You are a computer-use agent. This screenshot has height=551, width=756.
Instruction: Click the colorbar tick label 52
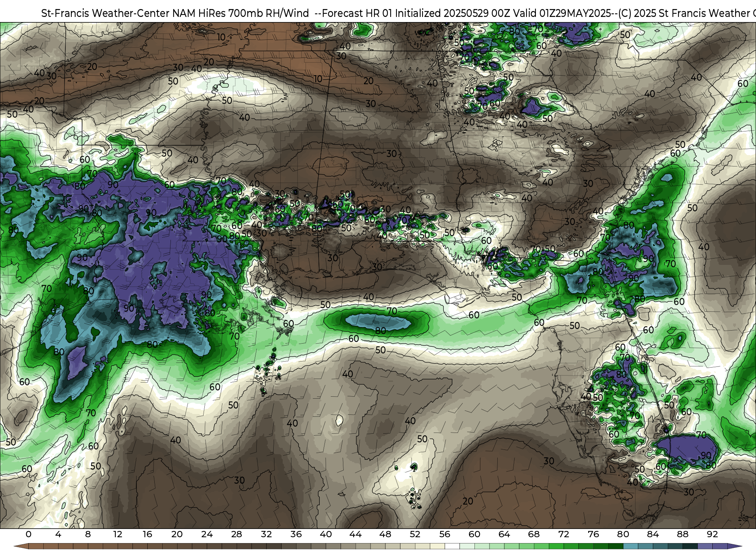(x=415, y=534)
